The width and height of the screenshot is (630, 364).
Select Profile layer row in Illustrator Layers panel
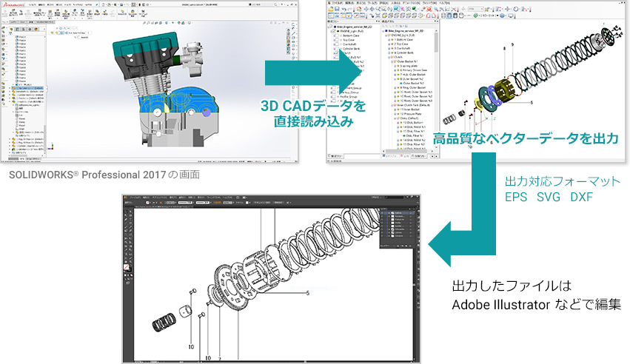click(398, 223)
